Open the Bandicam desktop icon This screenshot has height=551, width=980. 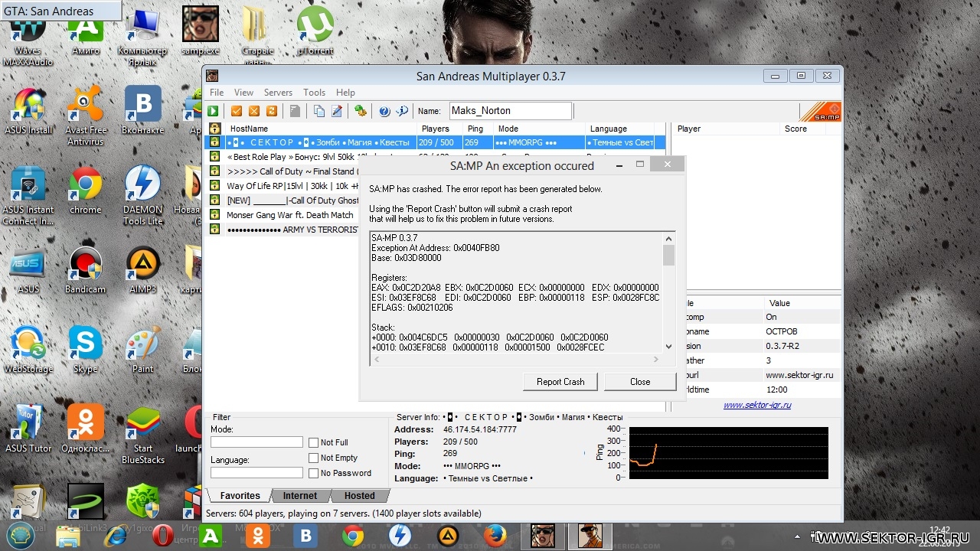pos(85,270)
